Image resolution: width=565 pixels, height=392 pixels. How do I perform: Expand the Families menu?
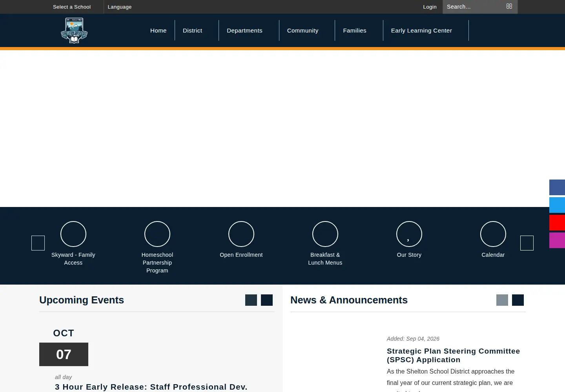355,31
